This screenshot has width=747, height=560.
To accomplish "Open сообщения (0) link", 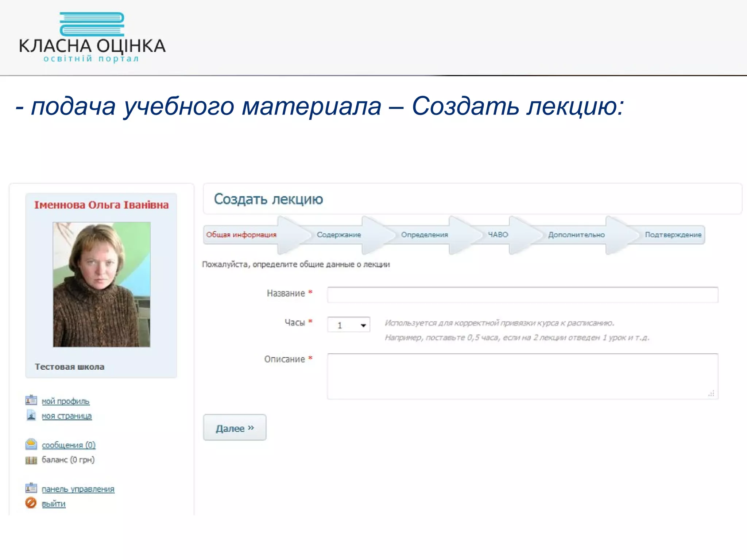I will click(x=69, y=445).
